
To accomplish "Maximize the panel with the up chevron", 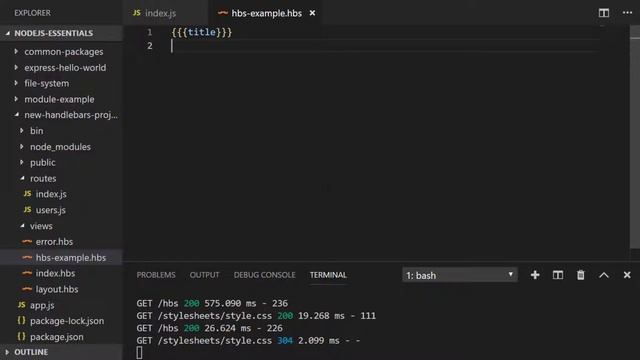I will [604, 275].
